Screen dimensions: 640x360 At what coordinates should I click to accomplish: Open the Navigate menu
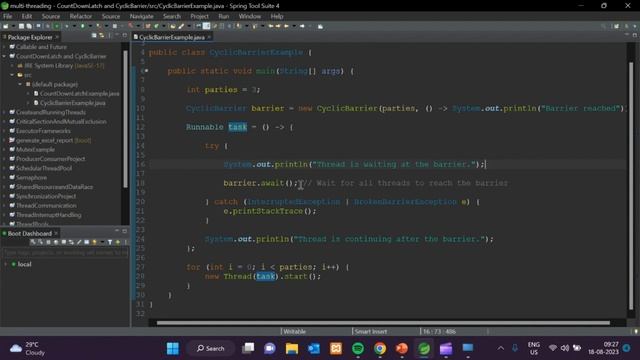point(142,16)
